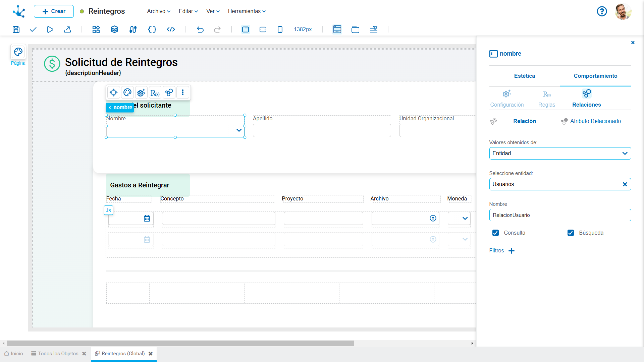The height and width of the screenshot is (362, 644).
Task: Click the Crear button
Action: click(54, 11)
